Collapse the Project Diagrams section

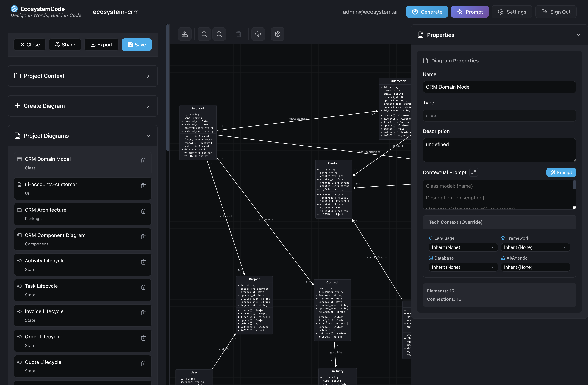tap(148, 136)
